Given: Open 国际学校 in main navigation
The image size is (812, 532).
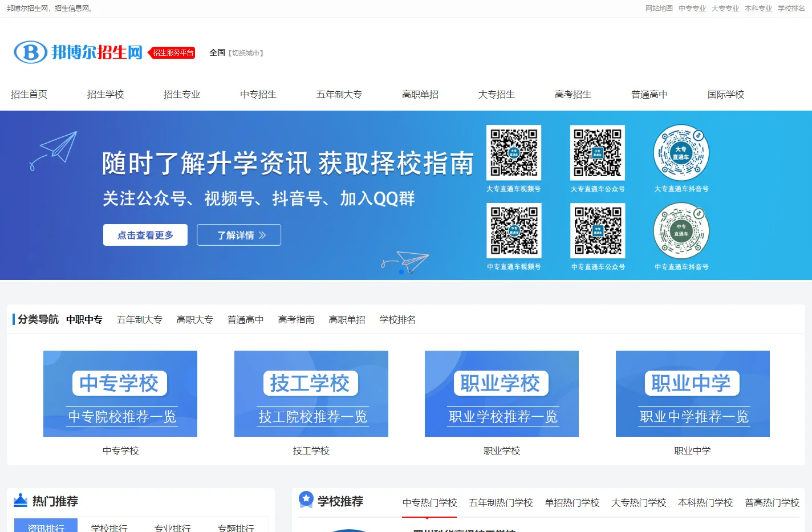Looking at the screenshot, I should point(726,95).
